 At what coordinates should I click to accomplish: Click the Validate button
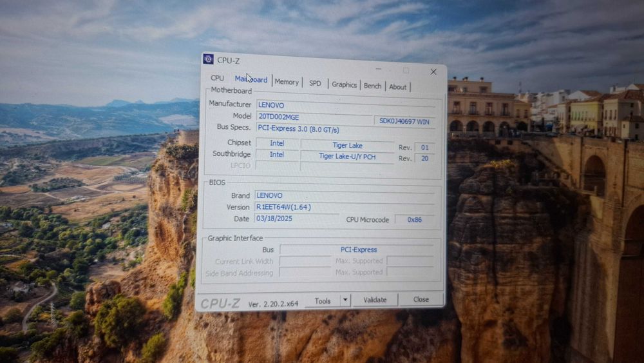[375, 300]
